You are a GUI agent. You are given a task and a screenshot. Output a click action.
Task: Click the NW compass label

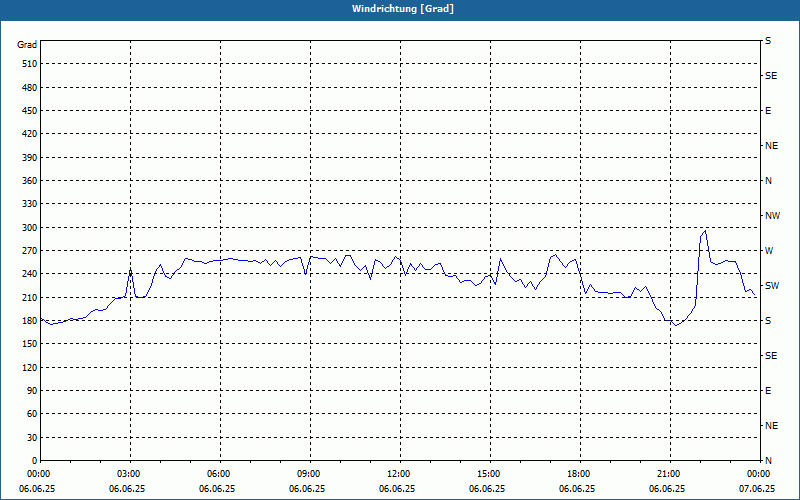click(772, 216)
